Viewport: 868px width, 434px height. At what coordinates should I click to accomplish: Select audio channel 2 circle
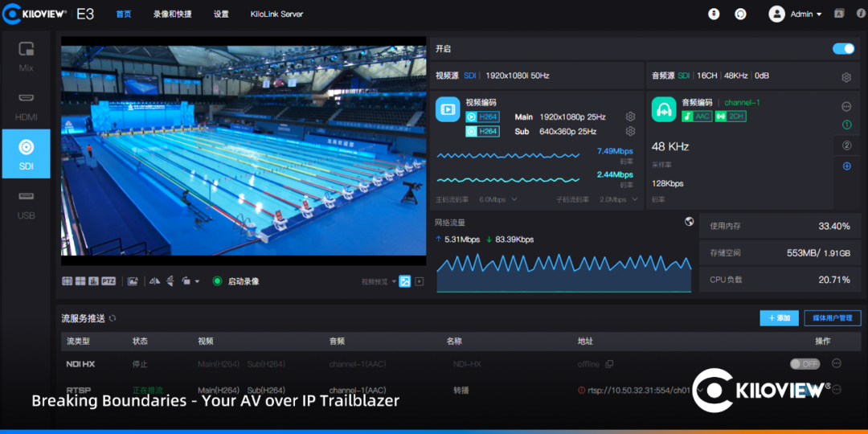[x=846, y=145]
